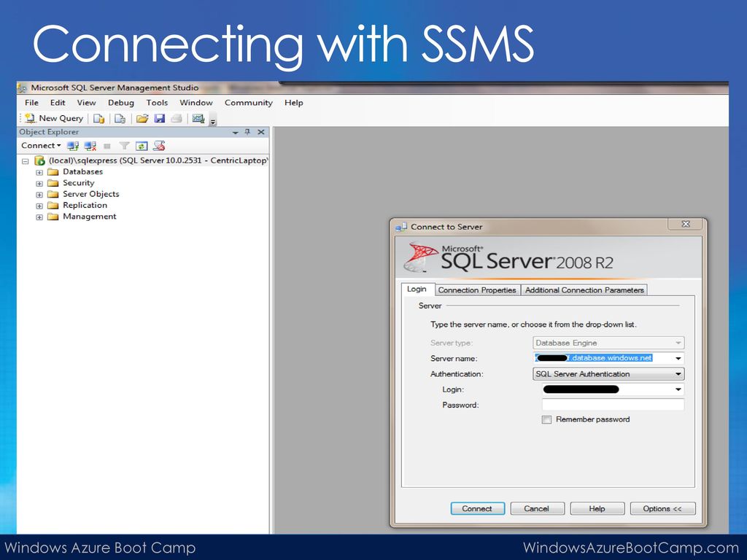Click the Server Objects folder icon

[x=53, y=194]
